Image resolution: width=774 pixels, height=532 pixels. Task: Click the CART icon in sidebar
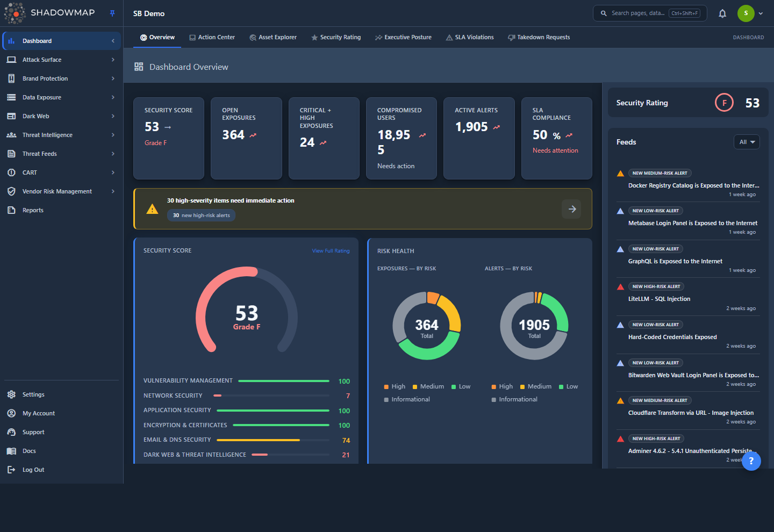(x=11, y=172)
